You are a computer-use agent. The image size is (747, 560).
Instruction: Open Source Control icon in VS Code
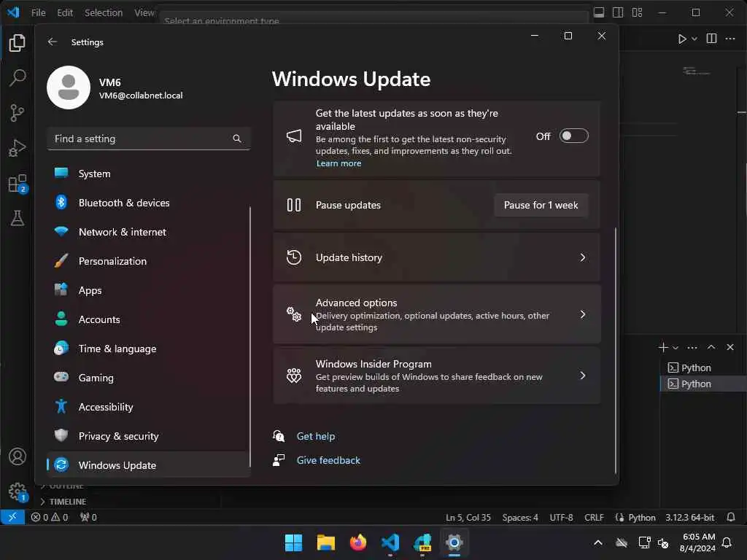click(x=18, y=113)
